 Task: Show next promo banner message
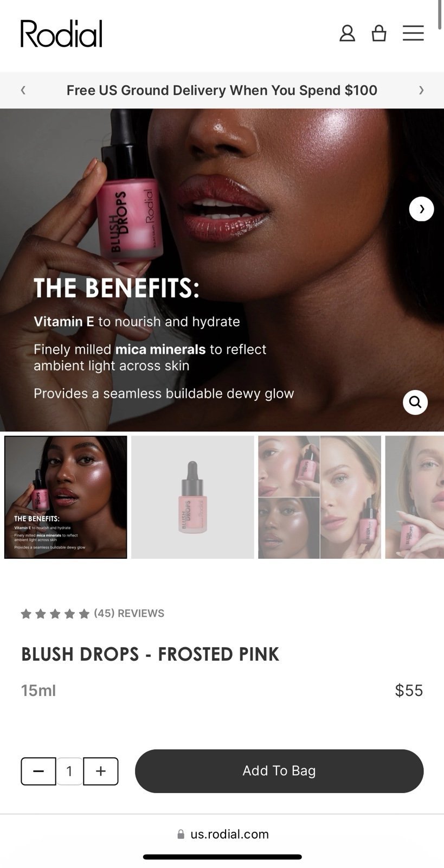(421, 90)
